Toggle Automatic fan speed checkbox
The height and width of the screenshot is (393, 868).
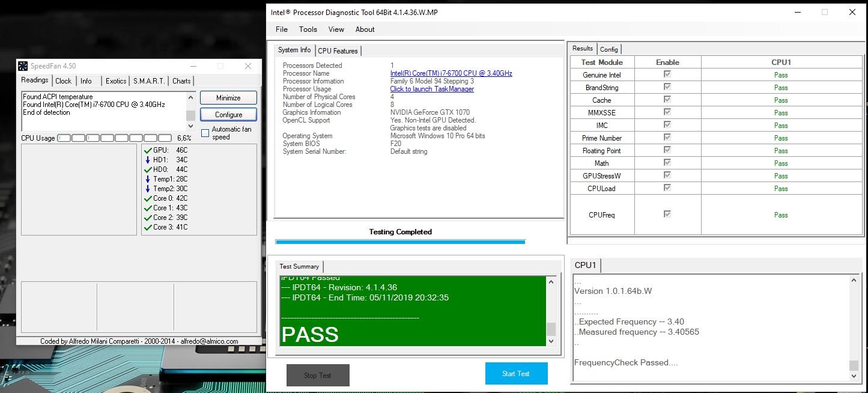pos(205,133)
